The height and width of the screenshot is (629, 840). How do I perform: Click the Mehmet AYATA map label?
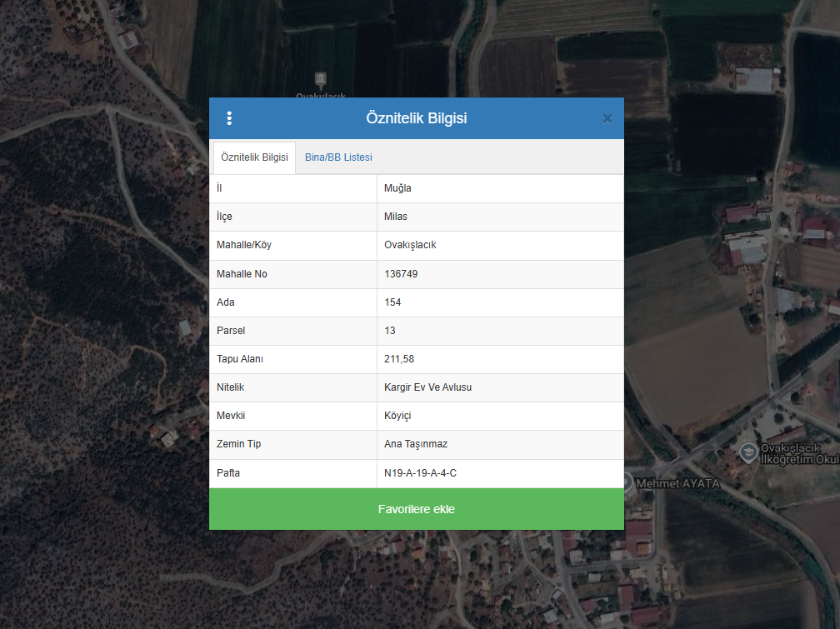coord(677,483)
